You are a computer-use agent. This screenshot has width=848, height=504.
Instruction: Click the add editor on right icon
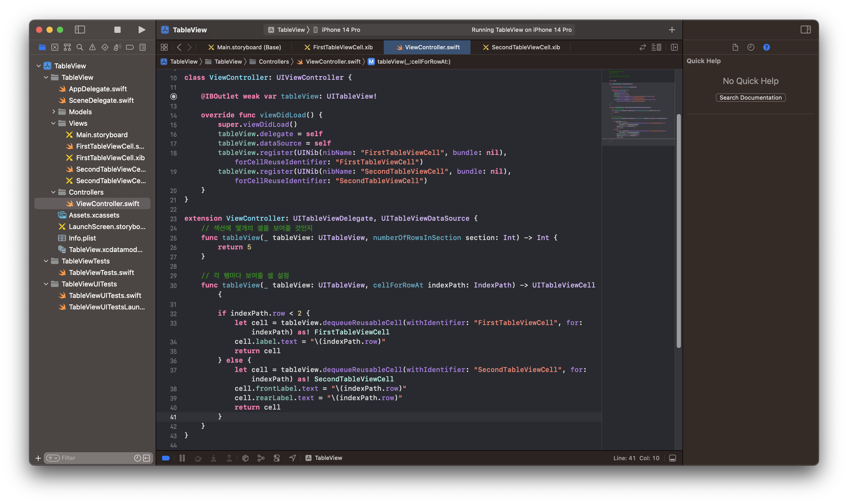coord(674,47)
